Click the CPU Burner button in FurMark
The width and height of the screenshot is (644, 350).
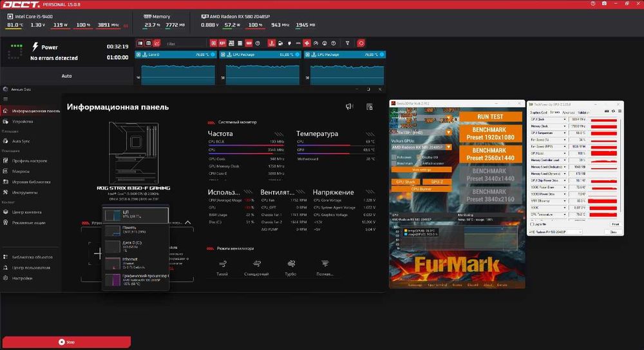click(421, 189)
